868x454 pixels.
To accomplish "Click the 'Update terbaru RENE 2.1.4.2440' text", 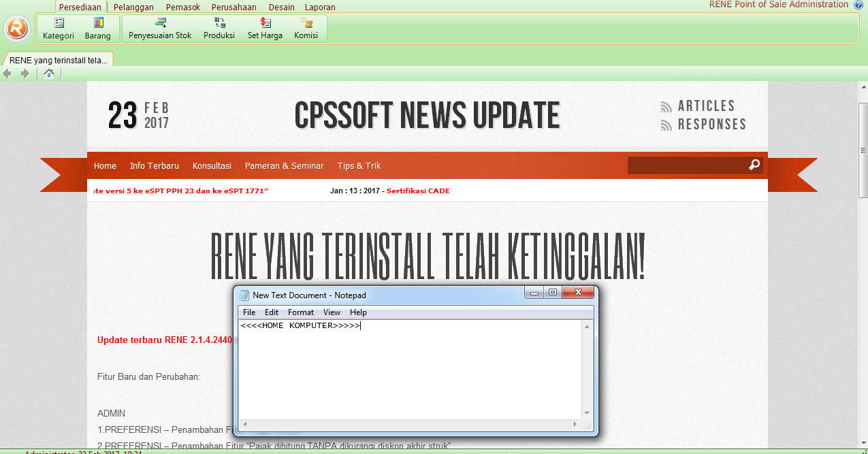I will 165,340.
